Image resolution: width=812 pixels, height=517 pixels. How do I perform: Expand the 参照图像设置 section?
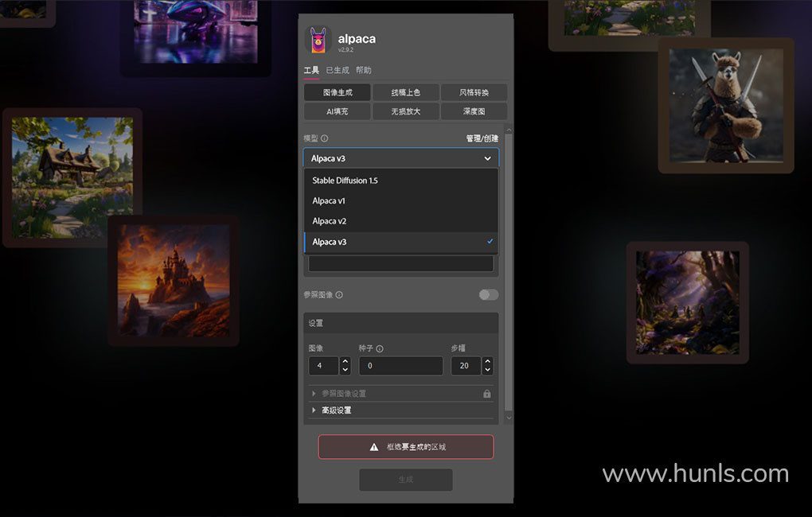pos(400,393)
